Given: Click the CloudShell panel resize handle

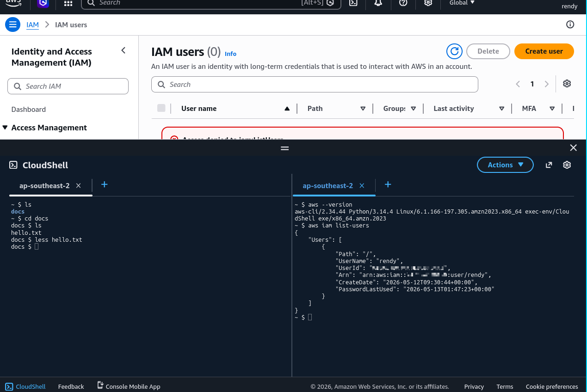Looking at the screenshot, I should pos(285,148).
